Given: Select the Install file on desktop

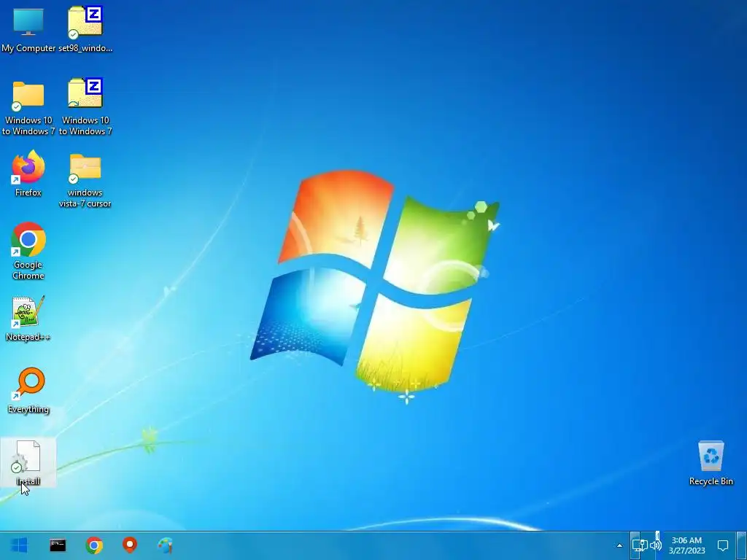Looking at the screenshot, I should [x=28, y=463].
